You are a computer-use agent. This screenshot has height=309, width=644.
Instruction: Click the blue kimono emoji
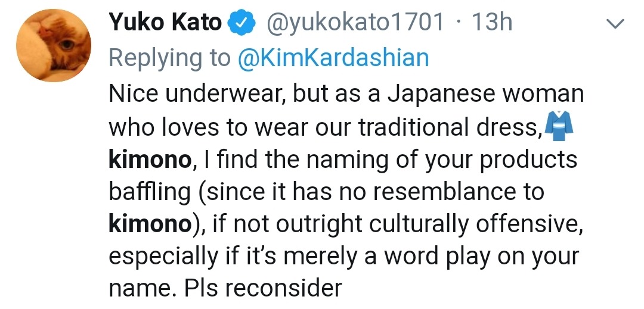coord(559,126)
